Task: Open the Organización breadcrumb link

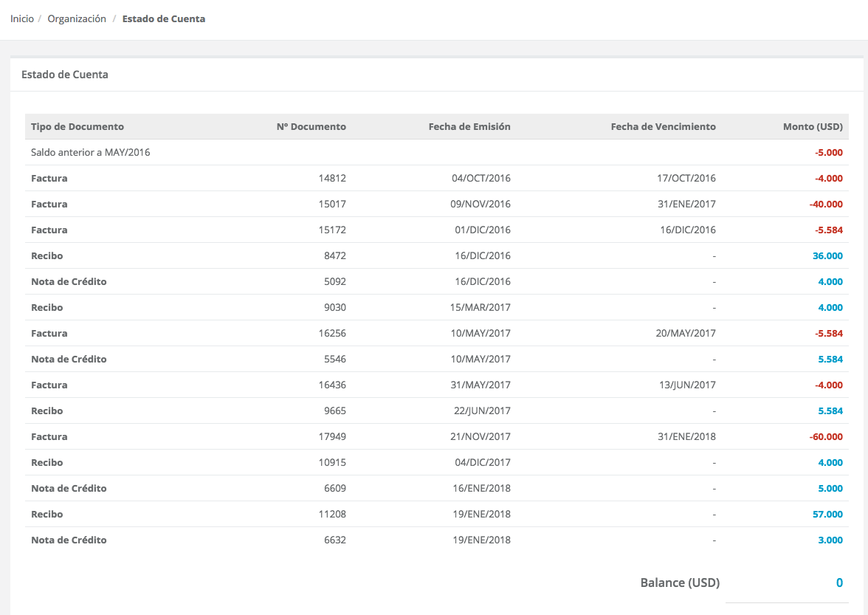Action: click(x=77, y=18)
